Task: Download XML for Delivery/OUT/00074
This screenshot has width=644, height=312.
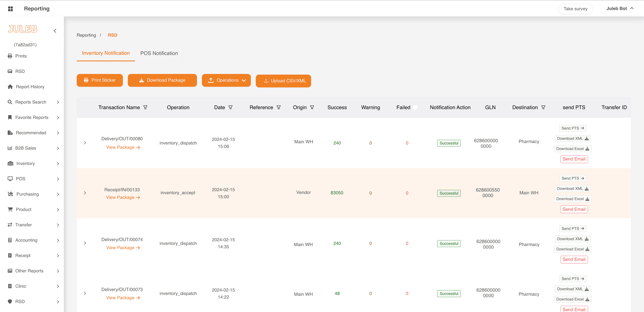Action: [x=573, y=239]
